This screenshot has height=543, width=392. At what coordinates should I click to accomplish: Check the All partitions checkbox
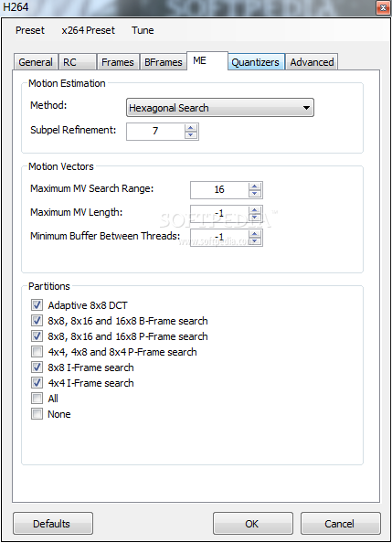(37, 399)
